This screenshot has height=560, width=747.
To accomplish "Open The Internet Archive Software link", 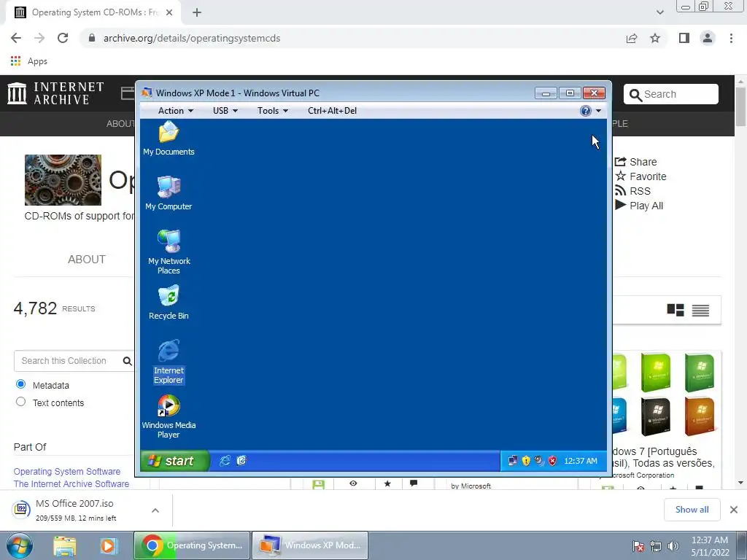I will [71, 484].
